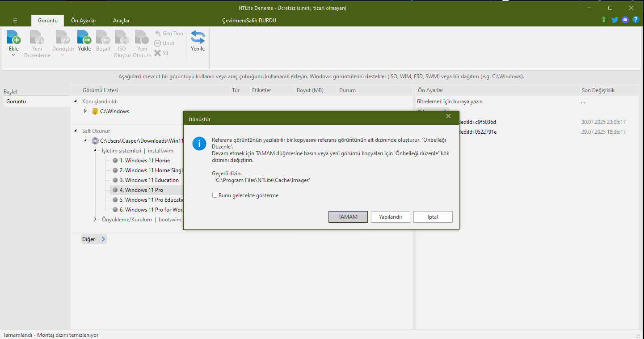The width and height of the screenshot is (644, 339).
Task: Expand the Önyükleme/Kurulum boot.wim node
Action: pos(95,220)
